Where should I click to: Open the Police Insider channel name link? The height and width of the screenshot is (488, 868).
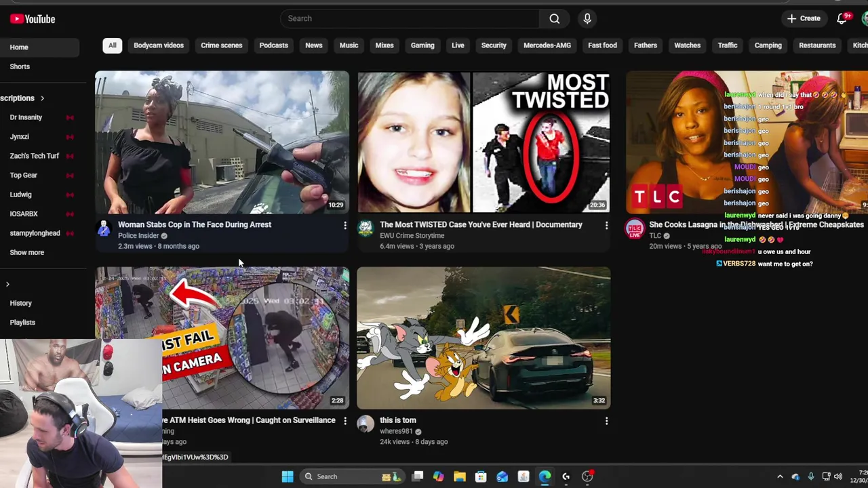(138, 236)
